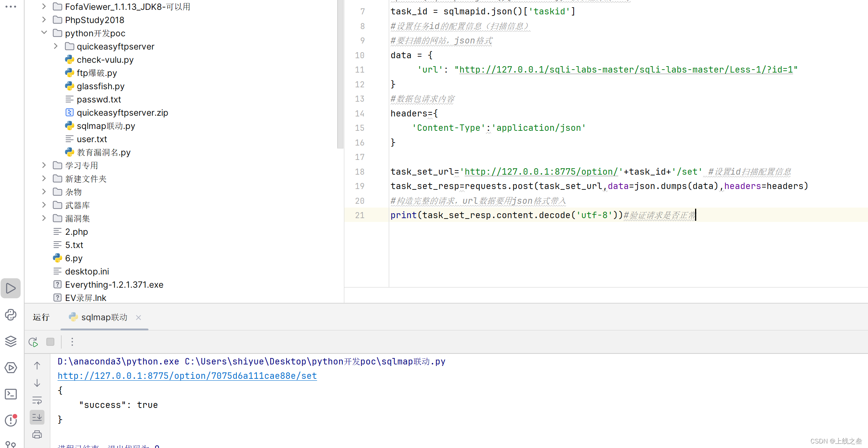
Task: Click the print output icon
Action: pyautogui.click(x=37, y=434)
